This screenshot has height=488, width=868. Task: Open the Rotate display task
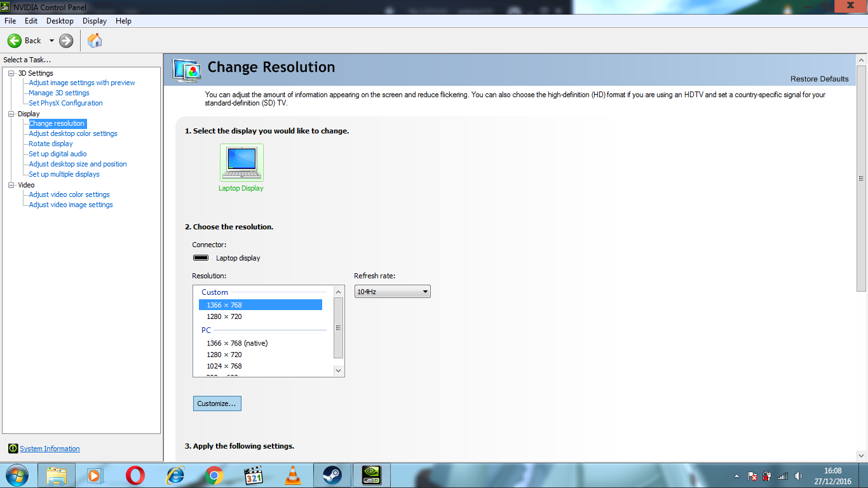(51, 144)
